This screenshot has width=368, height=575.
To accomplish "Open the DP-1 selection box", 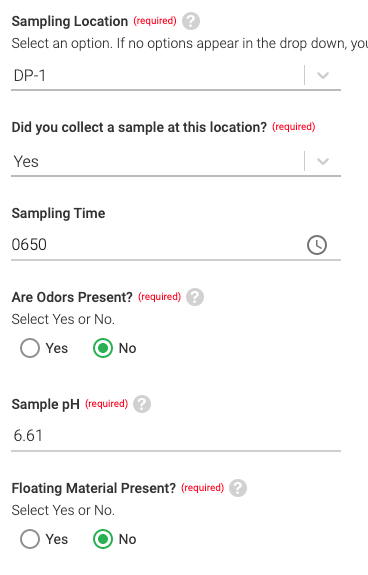I will 176,76.
